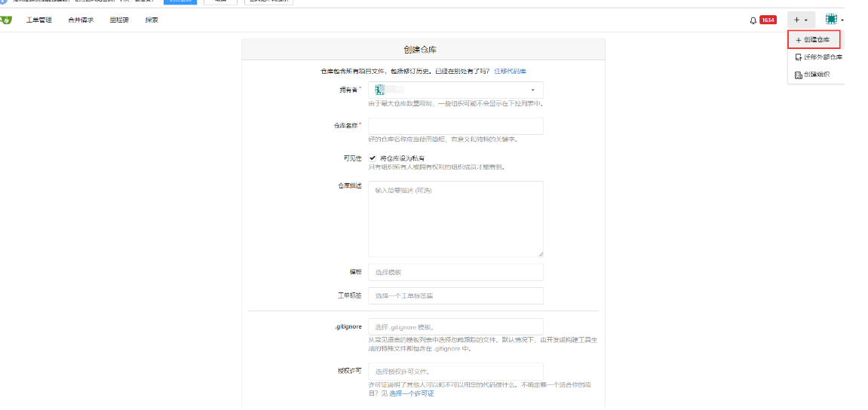Go to 工单管理 in the navbar
Screen dimensions: 868x410
coord(38,20)
